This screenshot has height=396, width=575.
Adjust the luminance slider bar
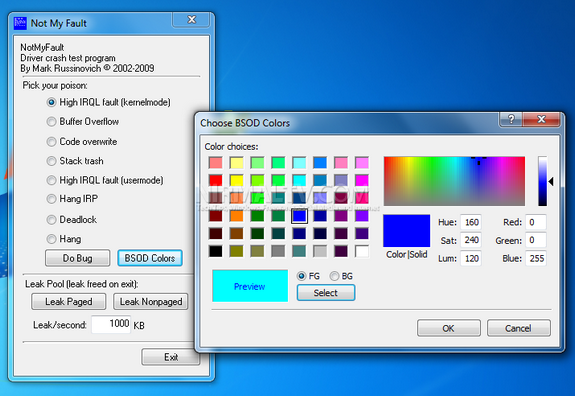click(543, 181)
